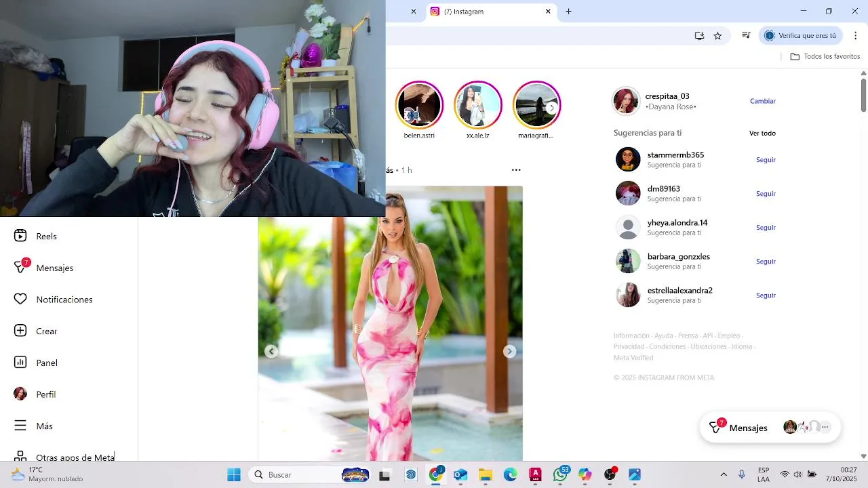Open Panel dashboard in sidebar
This screenshot has height=488, width=868.
point(35,363)
